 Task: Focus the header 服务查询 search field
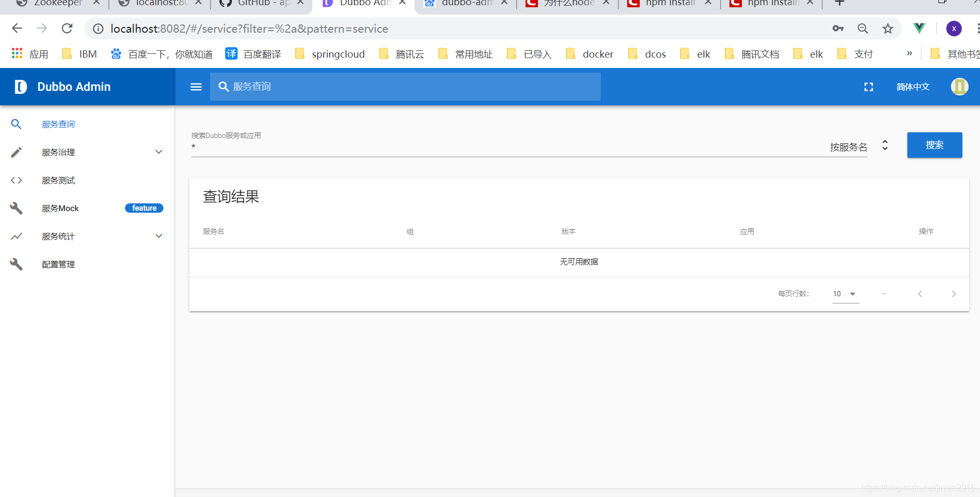(405, 87)
